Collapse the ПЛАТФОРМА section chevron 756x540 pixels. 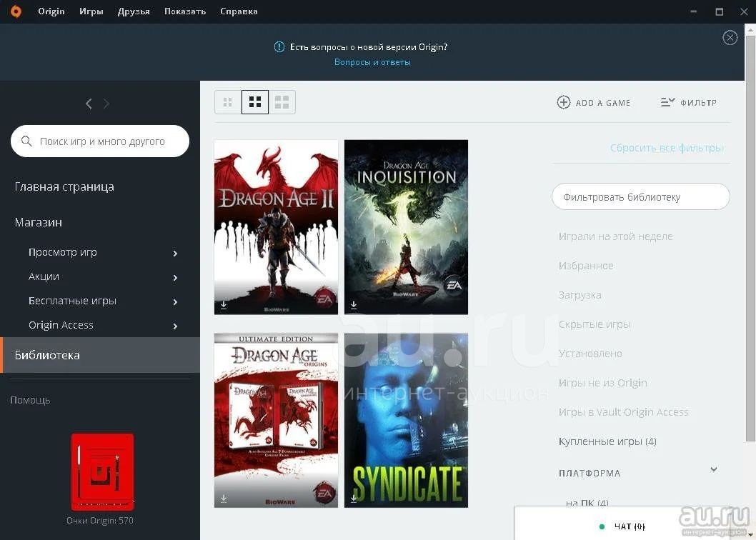pyautogui.click(x=714, y=469)
